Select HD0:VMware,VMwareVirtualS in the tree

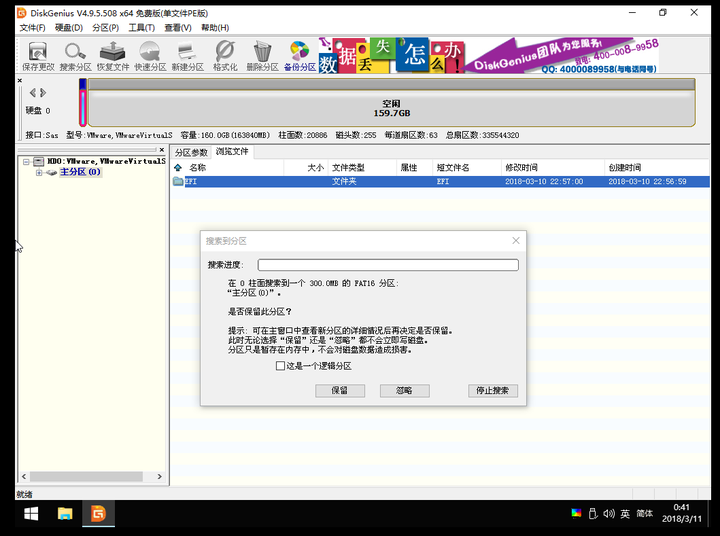106,161
